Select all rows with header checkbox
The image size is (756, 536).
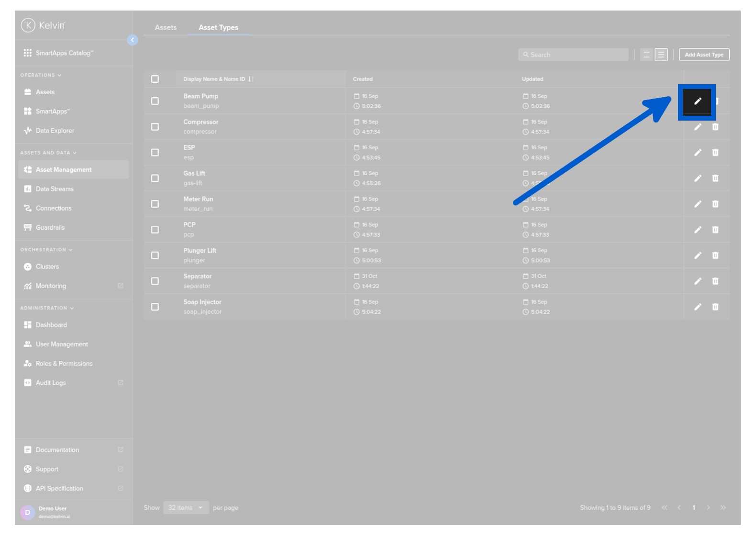coord(155,79)
